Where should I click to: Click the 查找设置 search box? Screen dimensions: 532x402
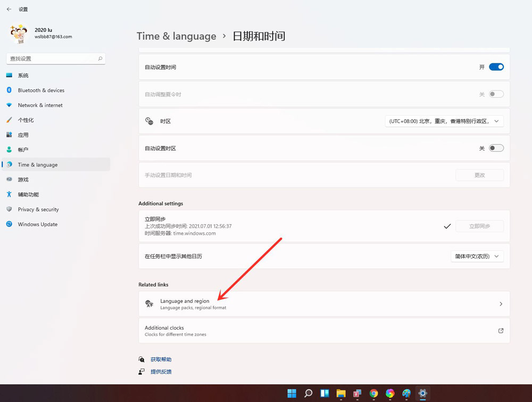pyautogui.click(x=53, y=59)
